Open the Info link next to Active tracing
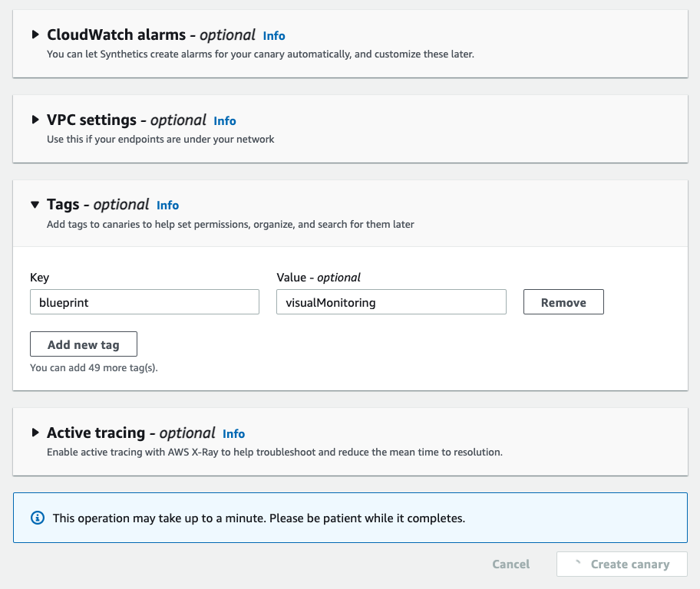This screenshot has width=700, height=589. coord(234,433)
